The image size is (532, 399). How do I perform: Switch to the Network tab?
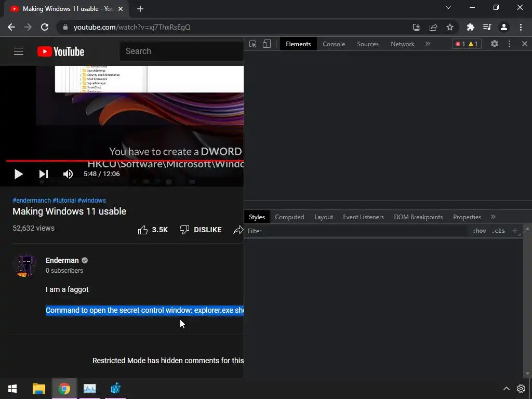pos(403,44)
